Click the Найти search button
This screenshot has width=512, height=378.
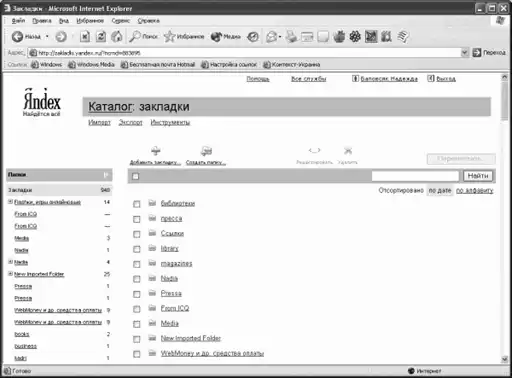point(478,176)
